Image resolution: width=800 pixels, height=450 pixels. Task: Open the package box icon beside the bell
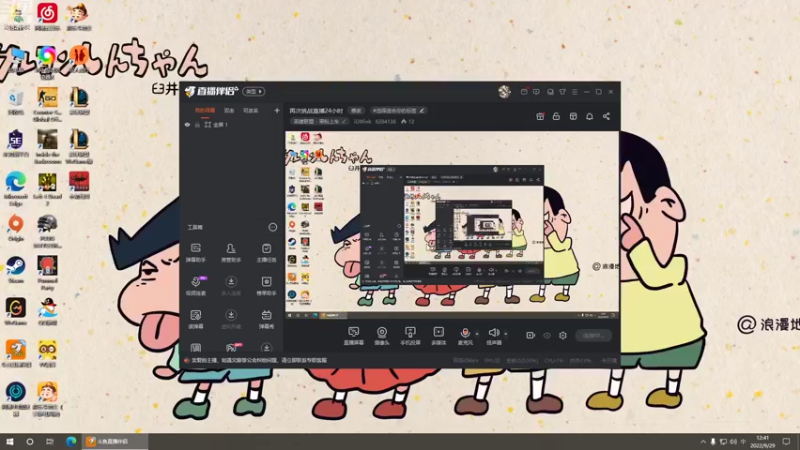tap(573, 116)
